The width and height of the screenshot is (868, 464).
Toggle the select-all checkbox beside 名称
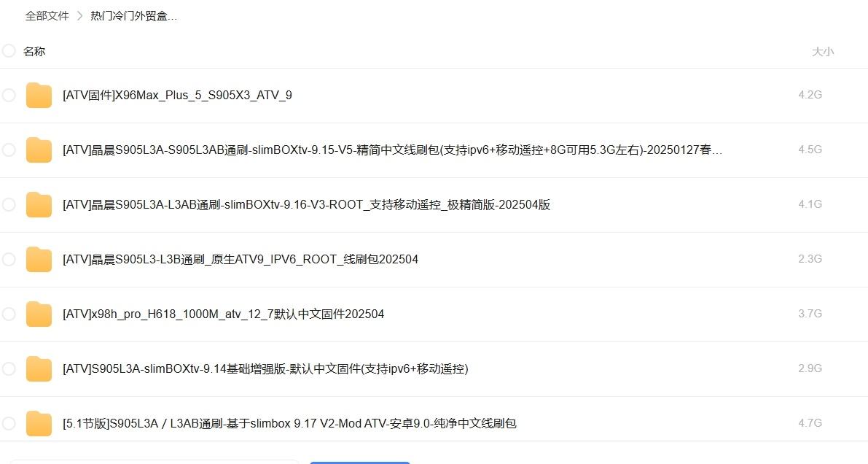pyautogui.click(x=9, y=51)
